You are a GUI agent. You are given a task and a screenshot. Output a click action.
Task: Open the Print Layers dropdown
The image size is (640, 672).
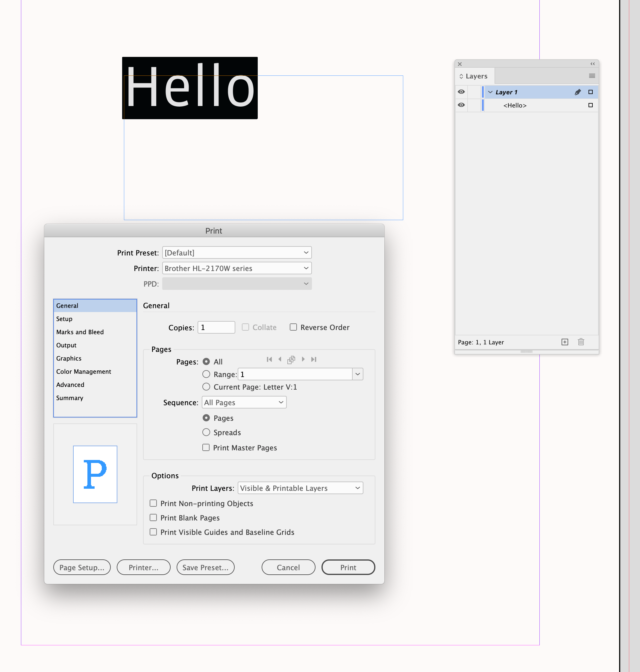(x=300, y=488)
